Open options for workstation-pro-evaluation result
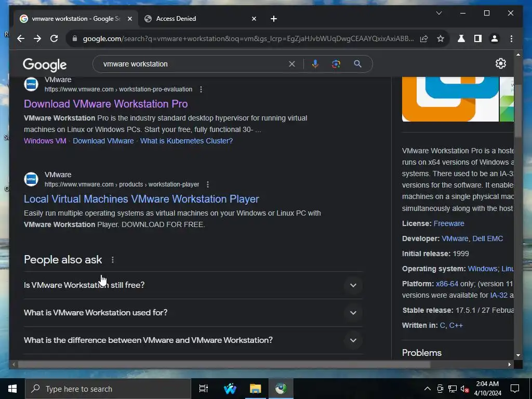This screenshot has width=532, height=399. coord(201,89)
